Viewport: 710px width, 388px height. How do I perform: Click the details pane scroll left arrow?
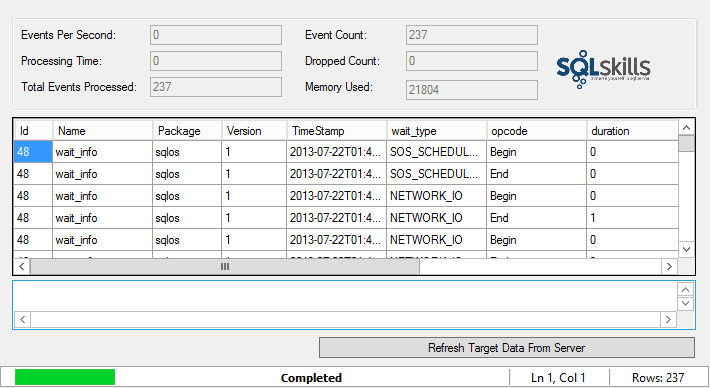coord(23,319)
